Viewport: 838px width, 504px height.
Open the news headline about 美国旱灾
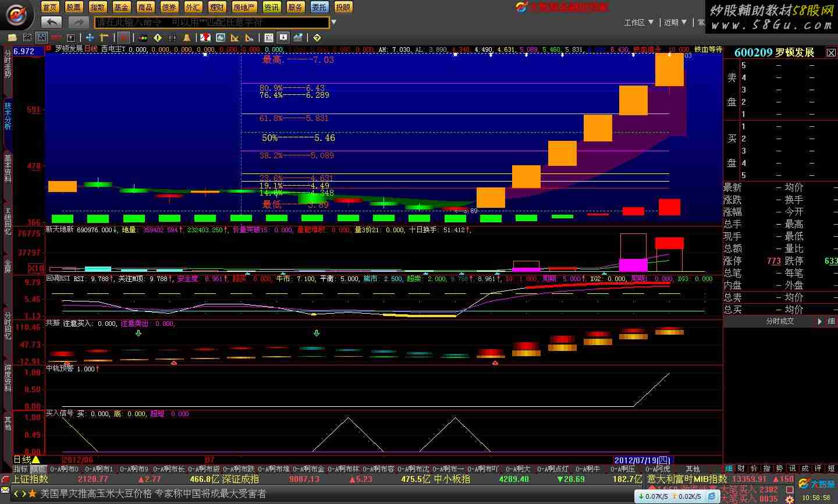(x=153, y=494)
